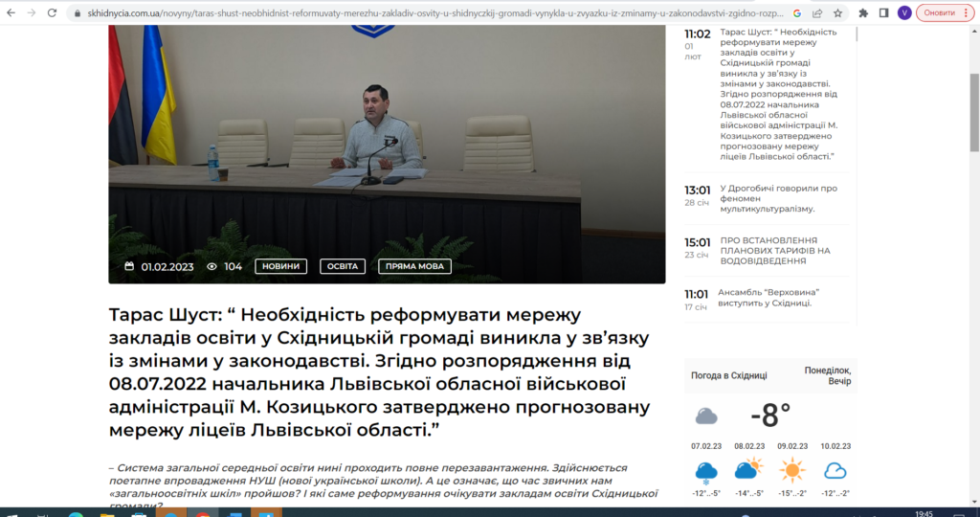Click the taskbar clock showing 19:45
This screenshot has width=980, height=517.
(924, 514)
